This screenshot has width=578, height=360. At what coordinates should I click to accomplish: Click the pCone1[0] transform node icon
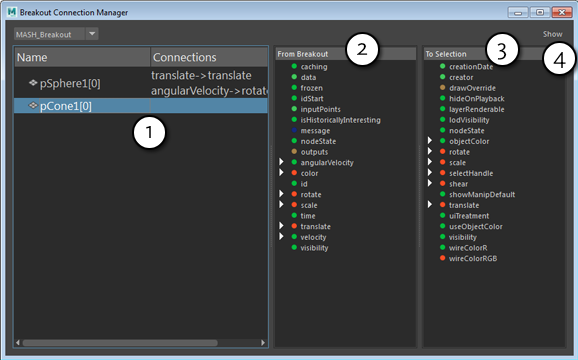[x=33, y=105]
